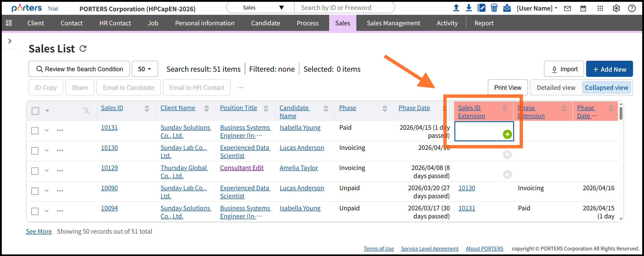Image resolution: width=644 pixels, height=256 pixels.
Task: Click the Add New button
Action: [609, 69]
